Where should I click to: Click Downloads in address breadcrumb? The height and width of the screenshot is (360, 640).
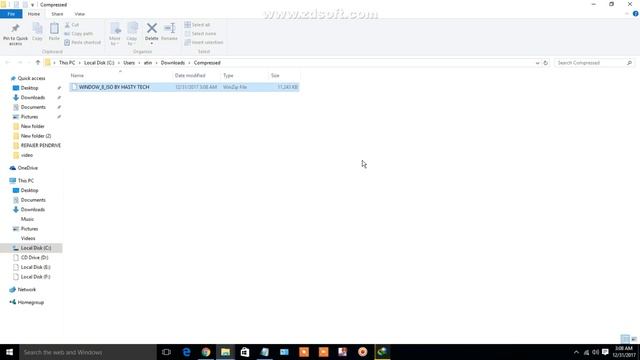[x=173, y=63]
